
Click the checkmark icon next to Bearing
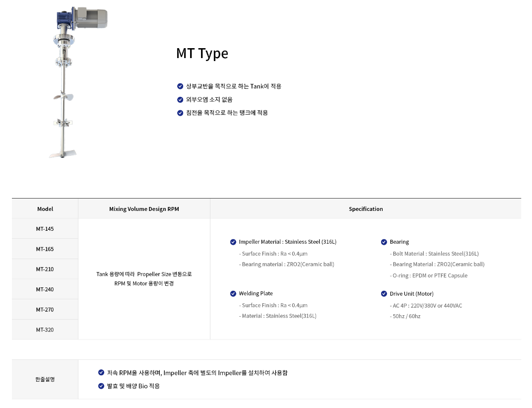pyautogui.click(x=384, y=242)
